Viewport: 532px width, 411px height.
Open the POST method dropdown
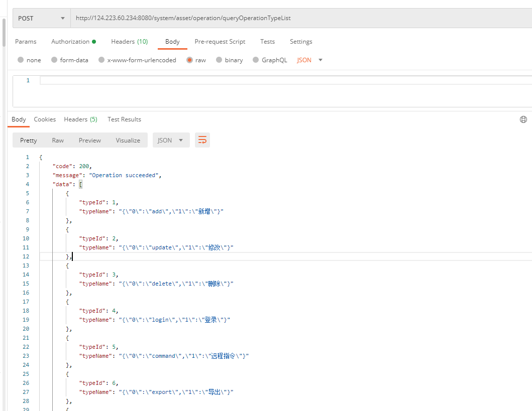tap(41, 18)
